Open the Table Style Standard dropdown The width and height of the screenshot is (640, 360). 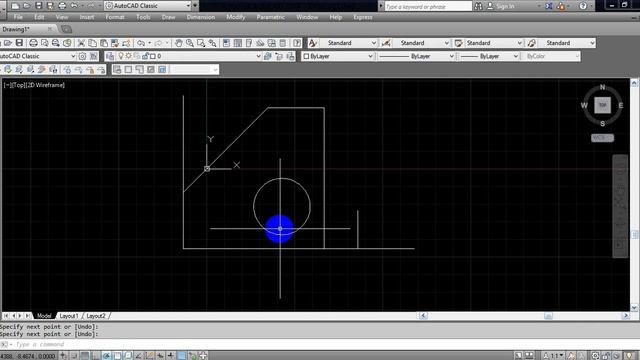point(494,43)
